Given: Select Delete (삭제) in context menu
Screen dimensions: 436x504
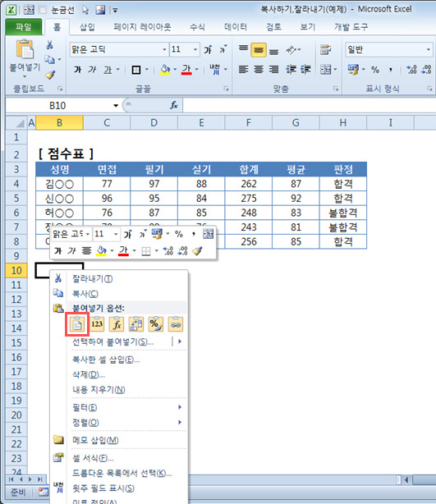Looking at the screenshot, I should point(119,374).
